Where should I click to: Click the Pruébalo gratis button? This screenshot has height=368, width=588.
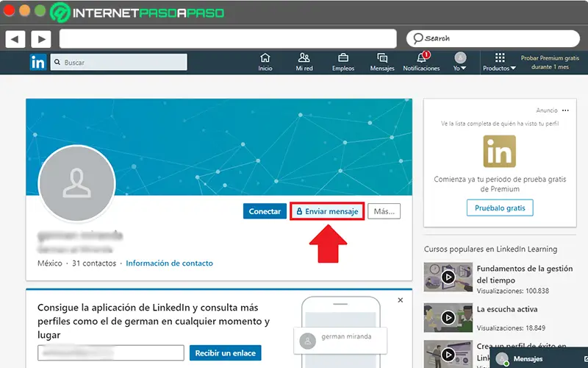(500, 208)
